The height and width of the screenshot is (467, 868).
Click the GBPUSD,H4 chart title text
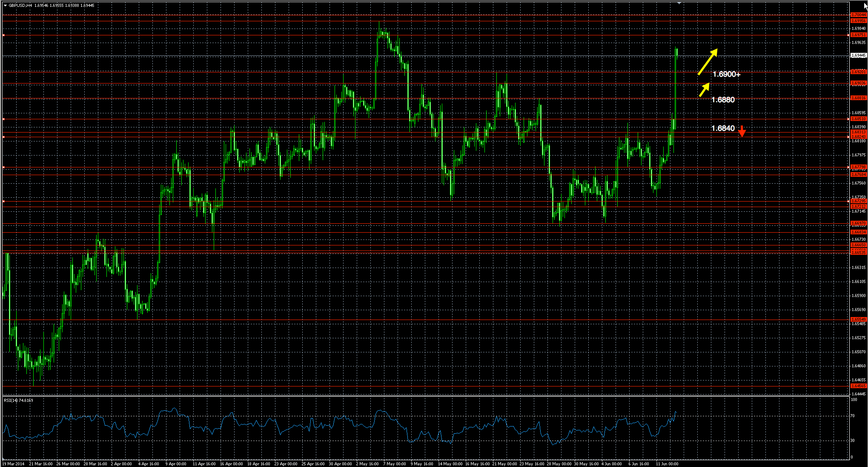pyautogui.click(x=20, y=6)
